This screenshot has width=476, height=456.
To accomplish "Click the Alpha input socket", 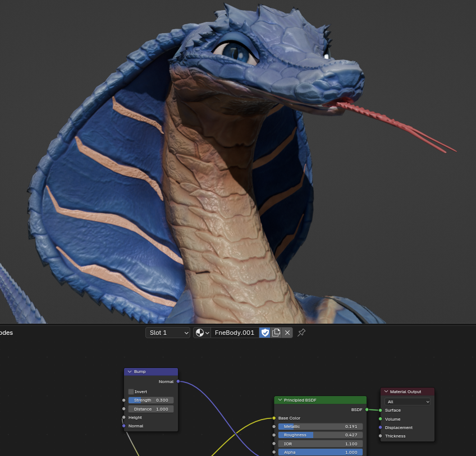I will tap(274, 453).
